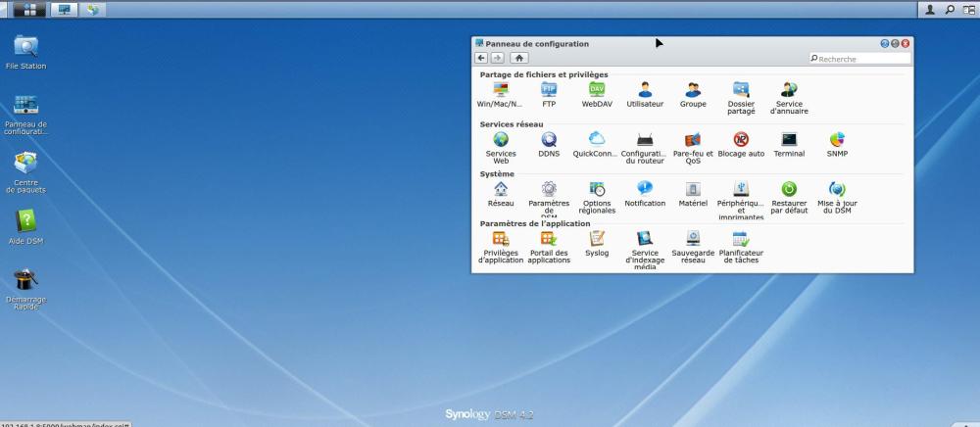Open Portail des applications
This screenshot has height=427, width=980.
coord(549,247)
